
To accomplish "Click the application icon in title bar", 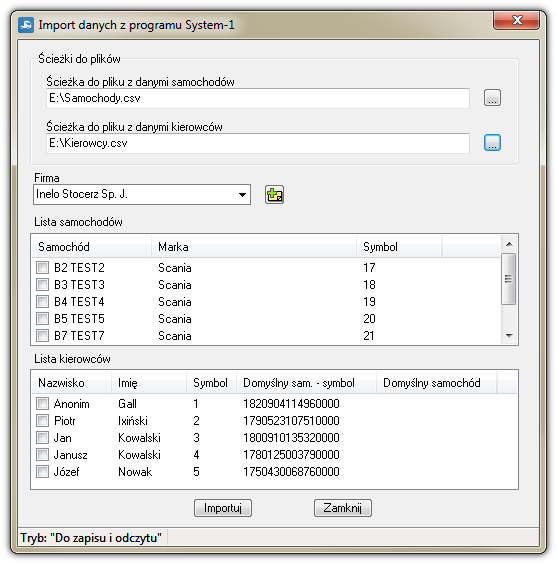I will coord(26,25).
